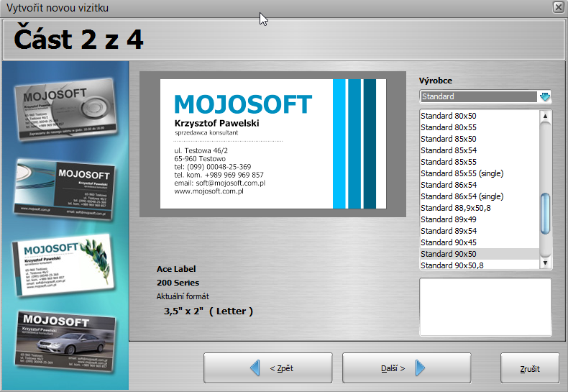Choose the plain Standard 86x54 entry

pyautogui.click(x=480, y=185)
